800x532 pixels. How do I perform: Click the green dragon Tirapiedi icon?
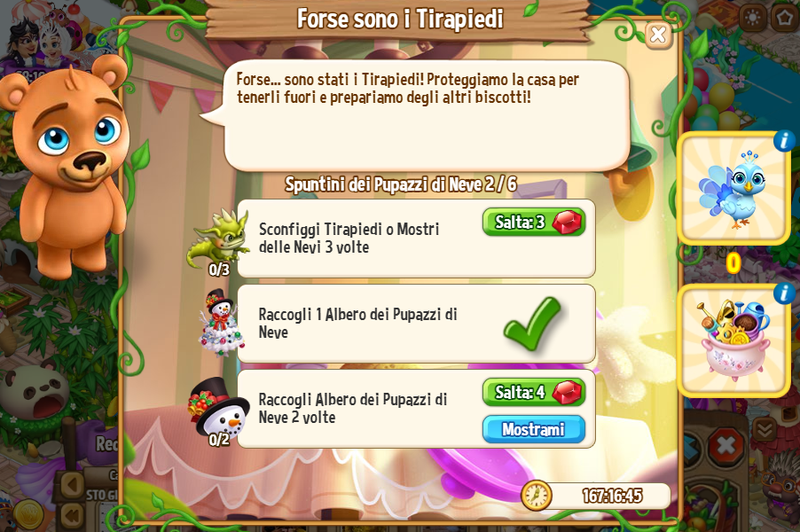(218, 239)
